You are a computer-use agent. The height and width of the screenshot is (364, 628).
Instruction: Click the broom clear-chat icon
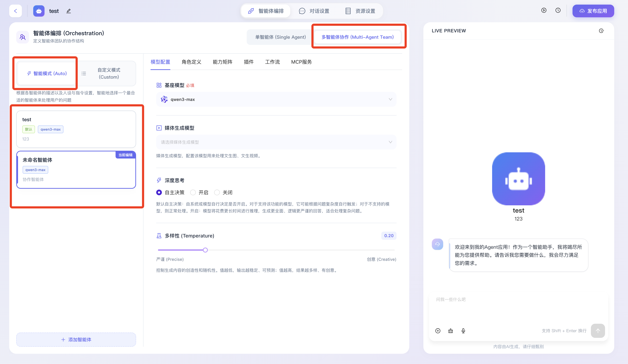pos(451,331)
